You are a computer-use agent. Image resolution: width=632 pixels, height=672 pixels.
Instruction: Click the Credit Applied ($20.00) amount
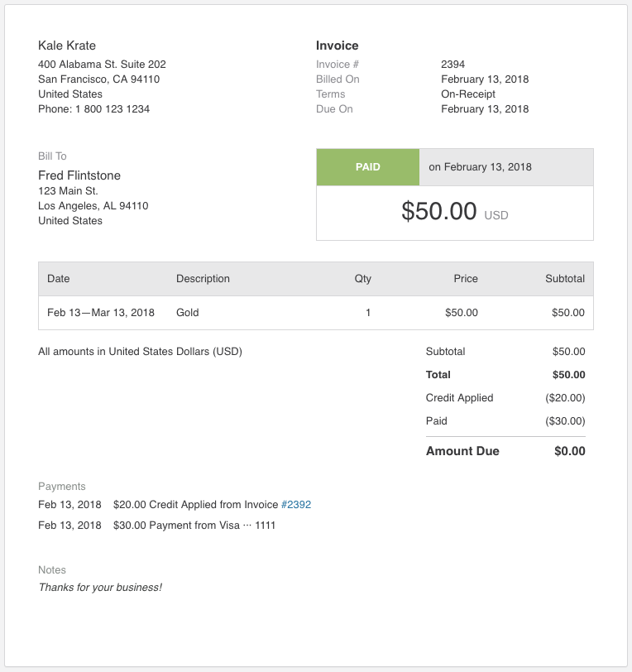565,398
